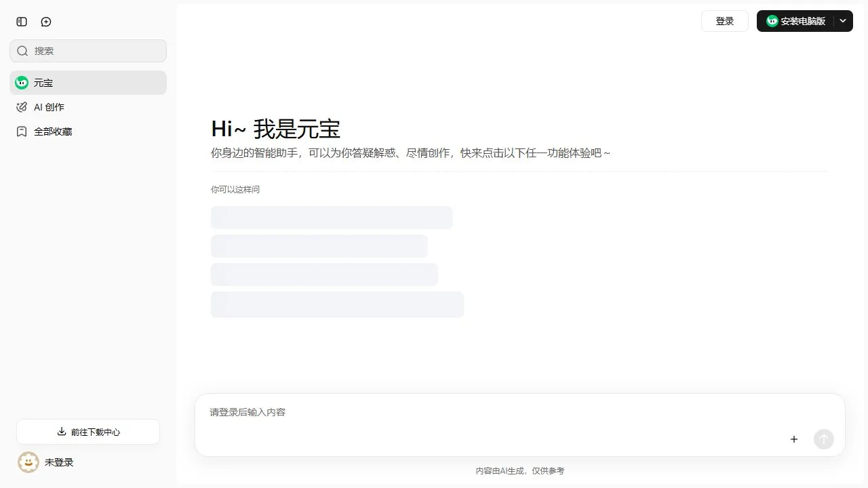Click the 内容由AI生成，仅供参考 notice

click(520, 470)
